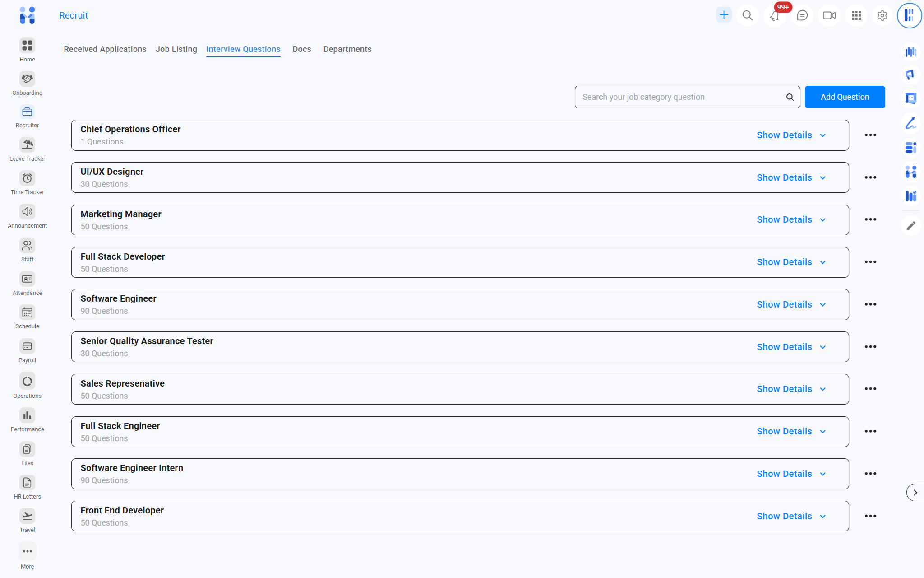
Task: Open three-dot menu for UI/UX Designer
Action: click(870, 177)
